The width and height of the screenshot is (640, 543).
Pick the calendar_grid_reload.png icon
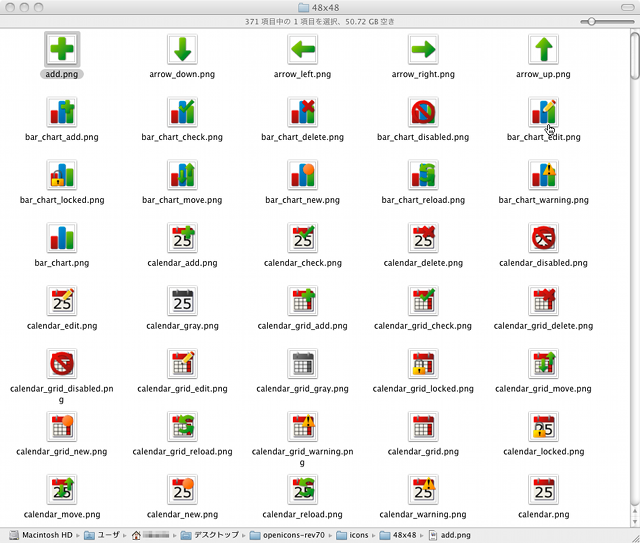[x=182, y=427]
